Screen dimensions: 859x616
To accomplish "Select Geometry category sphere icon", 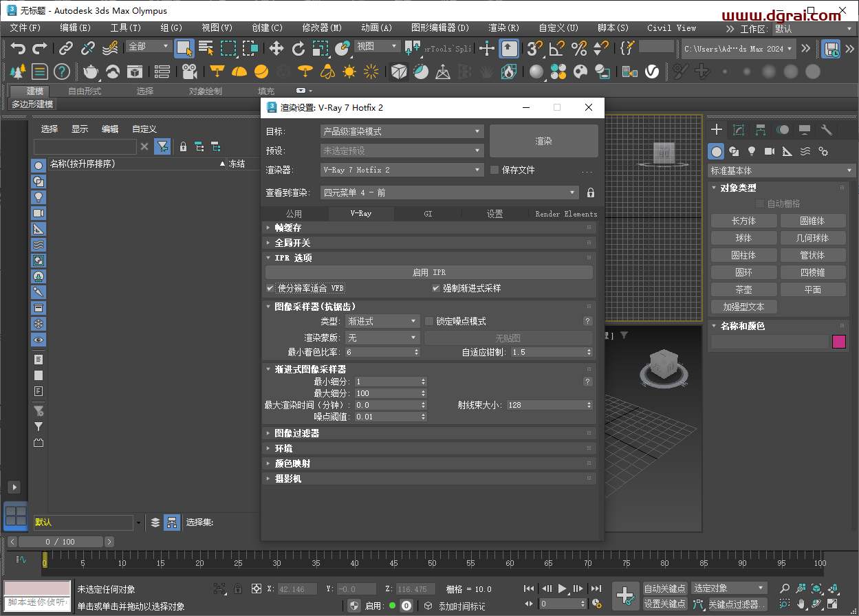I will click(x=717, y=151).
